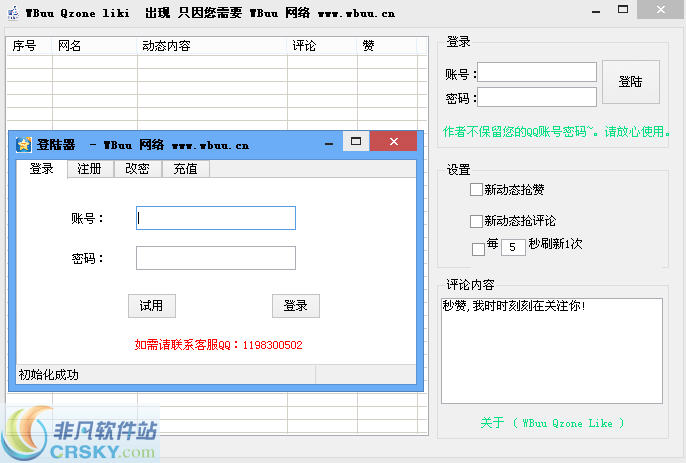The width and height of the screenshot is (686, 463).
Task: Switch to the 登录 tab in login dialog
Action: coord(42,168)
